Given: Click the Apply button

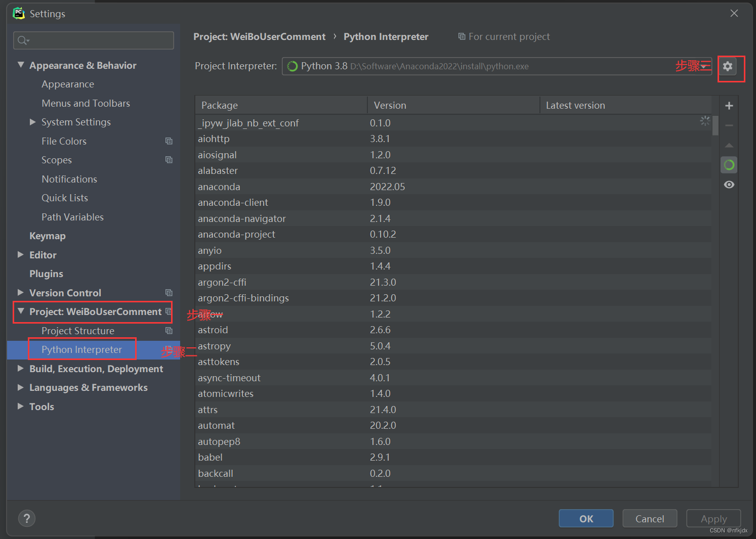Looking at the screenshot, I should (713, 518).
